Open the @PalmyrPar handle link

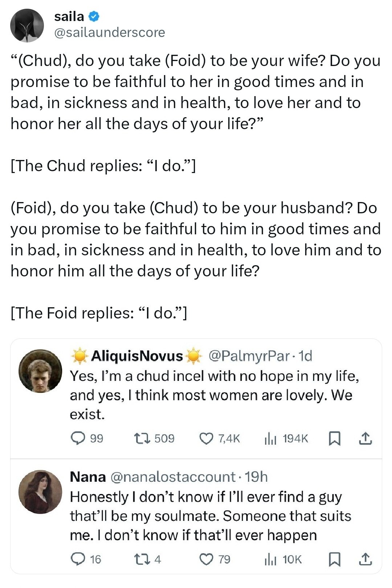[x=249, y=356]
